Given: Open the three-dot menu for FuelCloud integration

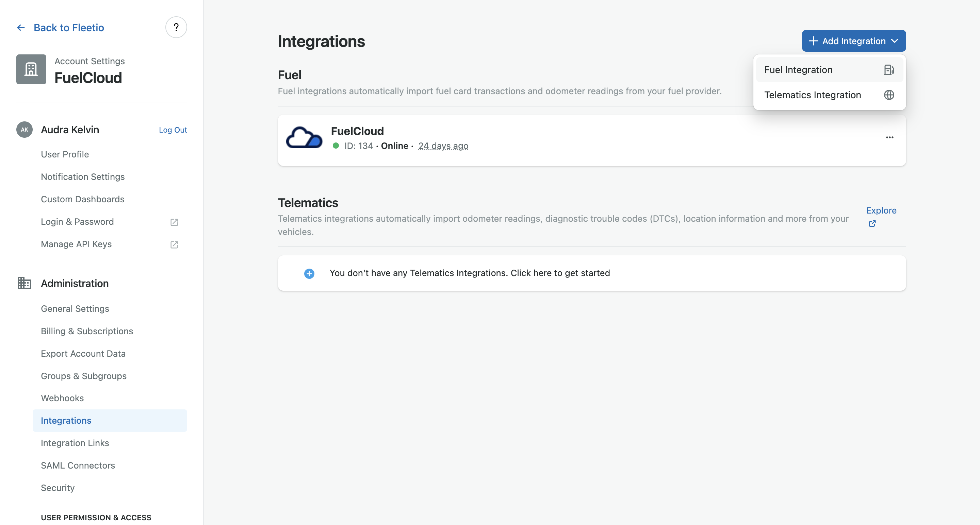Looking at the screenshot, I should [889, 137].
